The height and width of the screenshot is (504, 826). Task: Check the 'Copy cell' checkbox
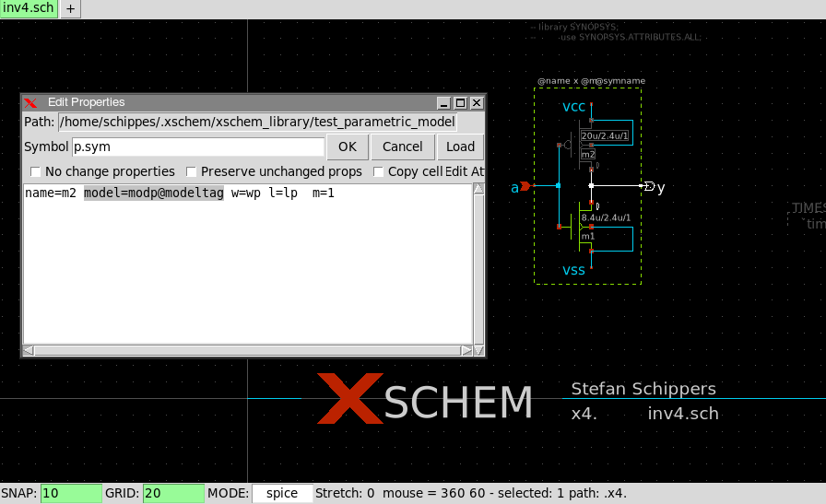tap(379, 171)
